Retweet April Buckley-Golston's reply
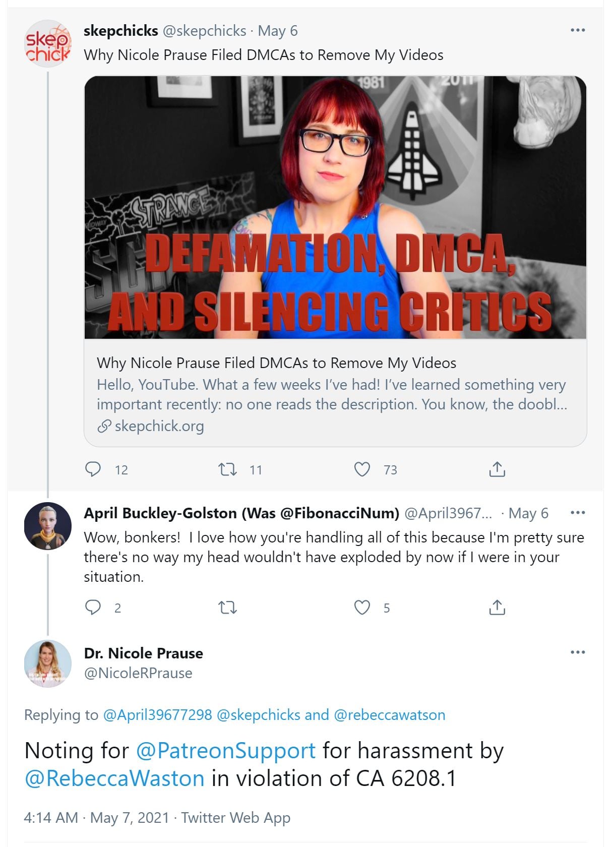This screenshot has height=847, width=616. [227, 607]
